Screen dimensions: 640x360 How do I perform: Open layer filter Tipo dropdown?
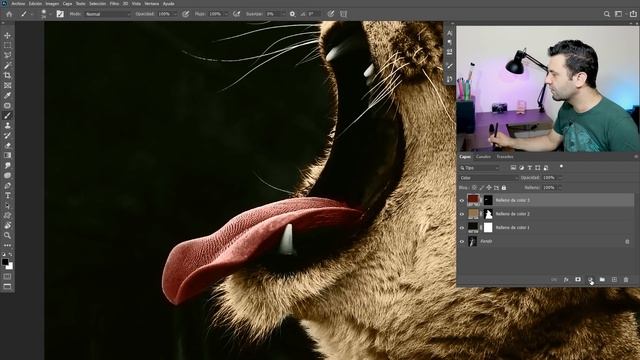pos(480,168)
